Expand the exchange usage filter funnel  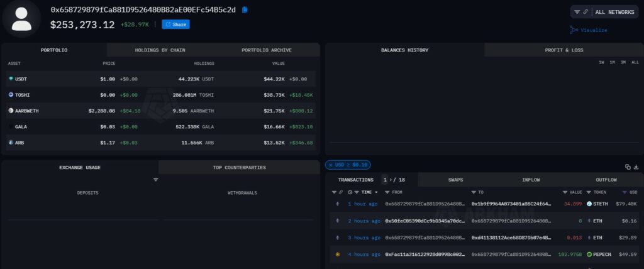[x=156, y=180]
